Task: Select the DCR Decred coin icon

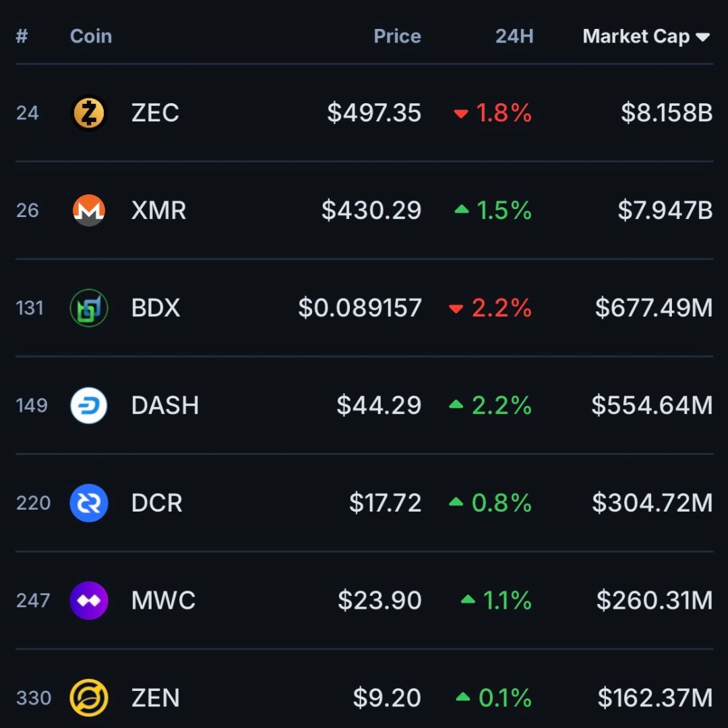Action: (88, 503)
